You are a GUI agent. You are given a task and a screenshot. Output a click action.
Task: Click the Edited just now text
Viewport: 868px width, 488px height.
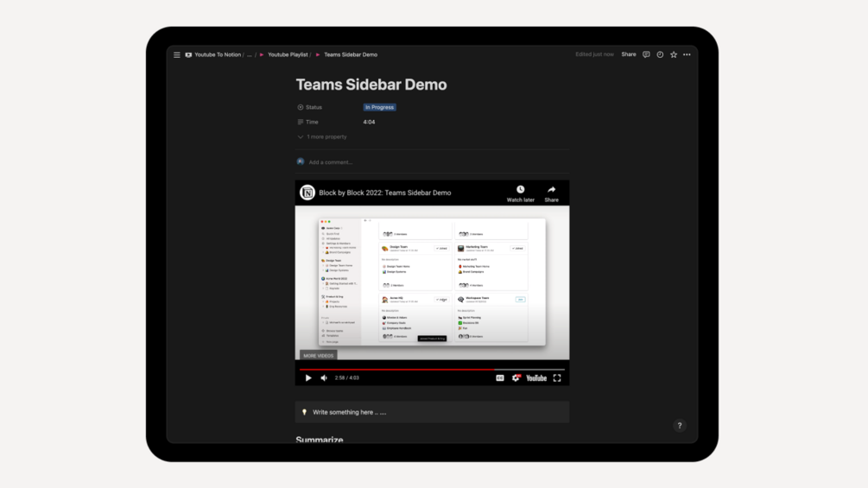click(594, 54)
